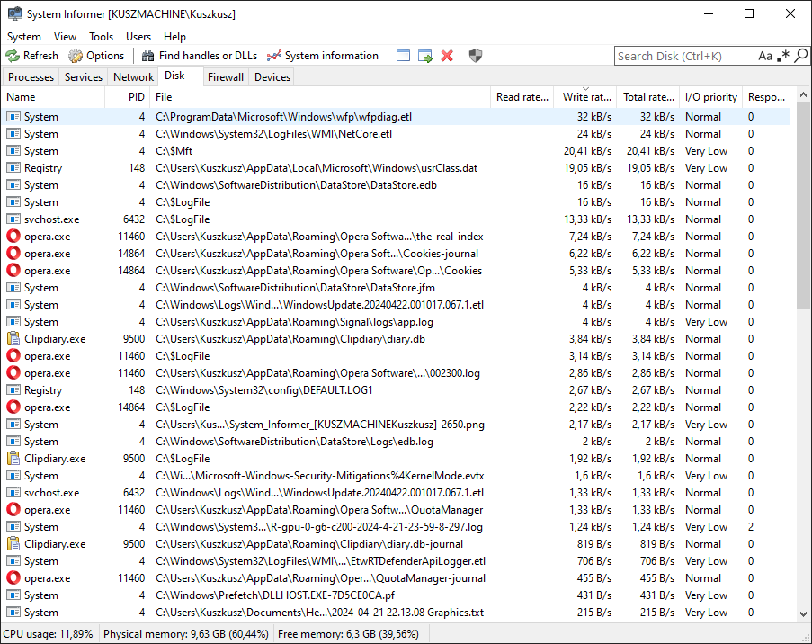This screenshot has height=644, width=812.
Task: Click Opera icon on QuotaManager-journal row
Action: click(x=13, y=578)
